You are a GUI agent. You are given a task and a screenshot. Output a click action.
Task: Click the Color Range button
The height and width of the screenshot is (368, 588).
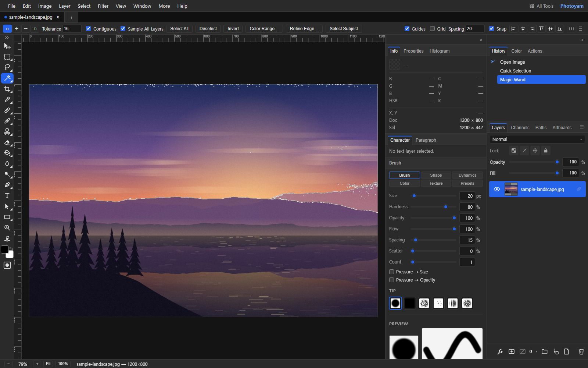click(x=264, y=28)
